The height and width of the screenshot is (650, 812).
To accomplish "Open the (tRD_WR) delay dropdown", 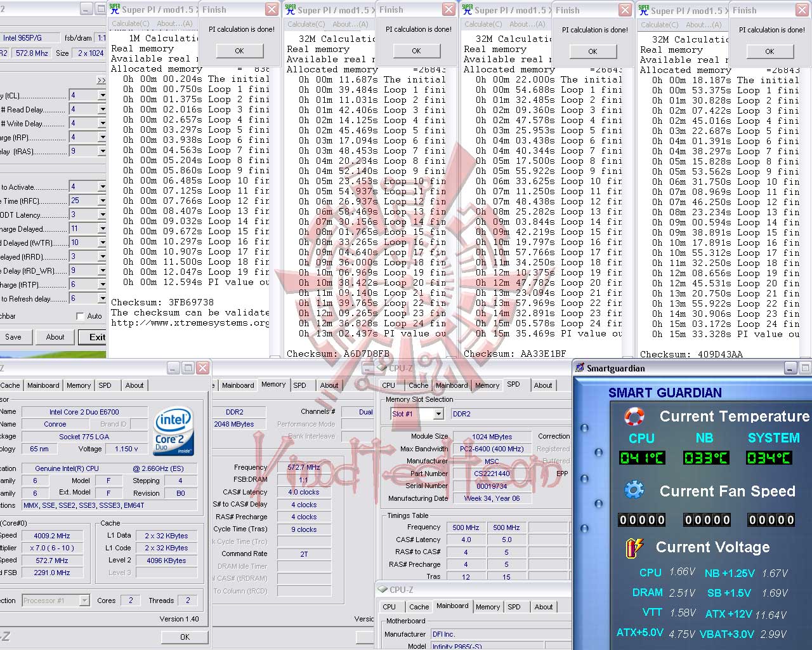I will pos(102,270).
